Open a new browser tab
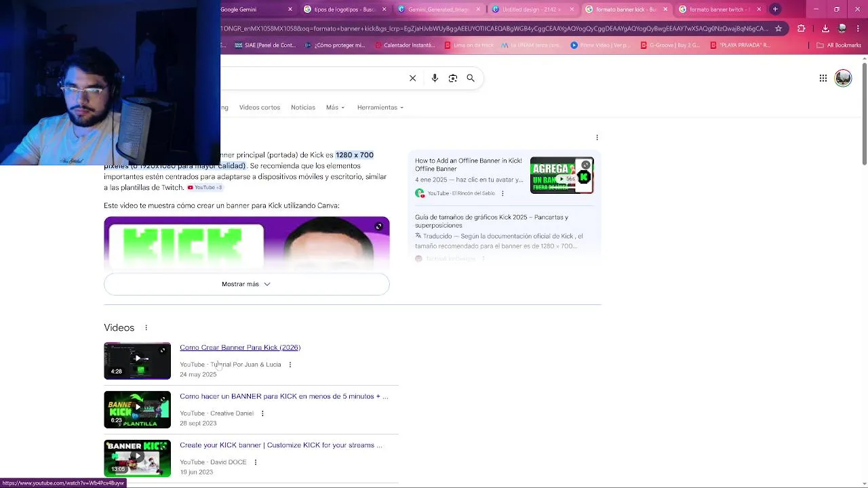Image resolution: width=868 pixels, height=488 pixels. tap(775, 9)
